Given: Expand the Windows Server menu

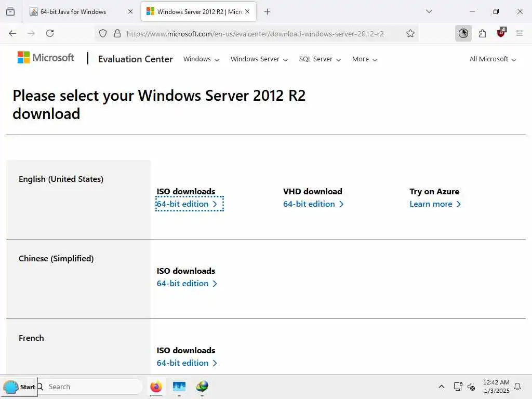Looking at the screenshot, I should point(259,59).
